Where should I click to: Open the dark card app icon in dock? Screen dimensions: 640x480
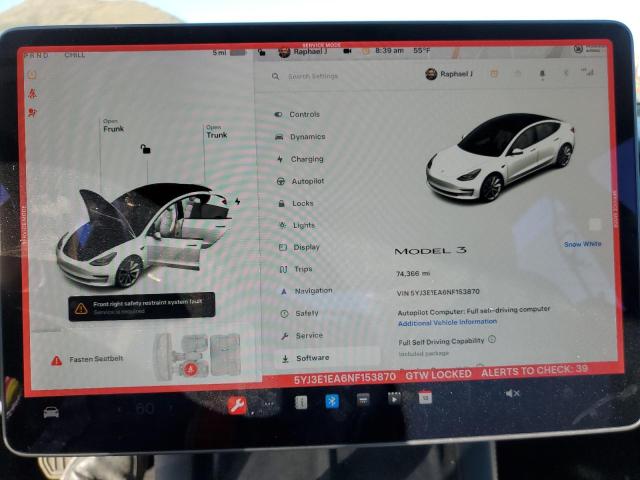pos(363,399)
